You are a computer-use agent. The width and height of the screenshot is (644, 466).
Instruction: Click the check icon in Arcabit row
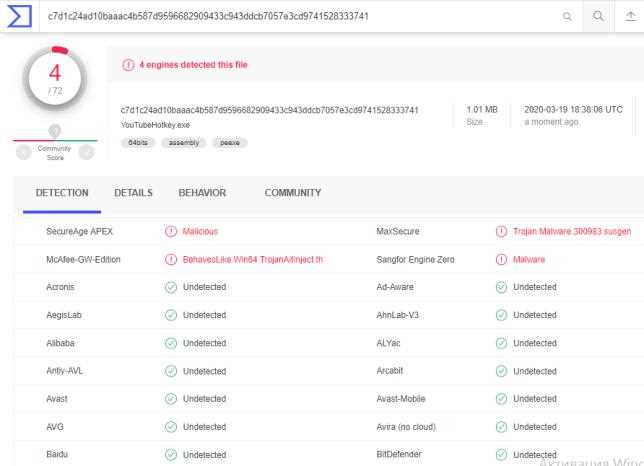click(x=501, y=371)
